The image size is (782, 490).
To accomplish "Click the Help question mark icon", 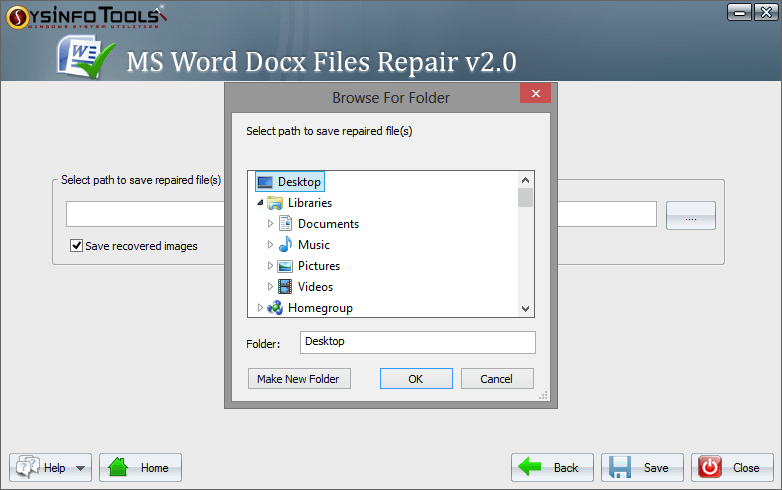I will [27, 467].
